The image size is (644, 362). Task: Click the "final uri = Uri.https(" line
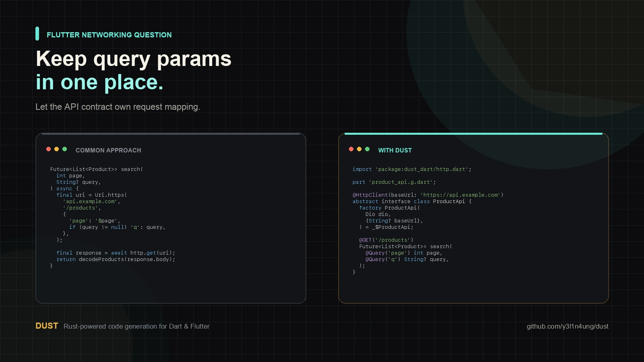(92, 195)
